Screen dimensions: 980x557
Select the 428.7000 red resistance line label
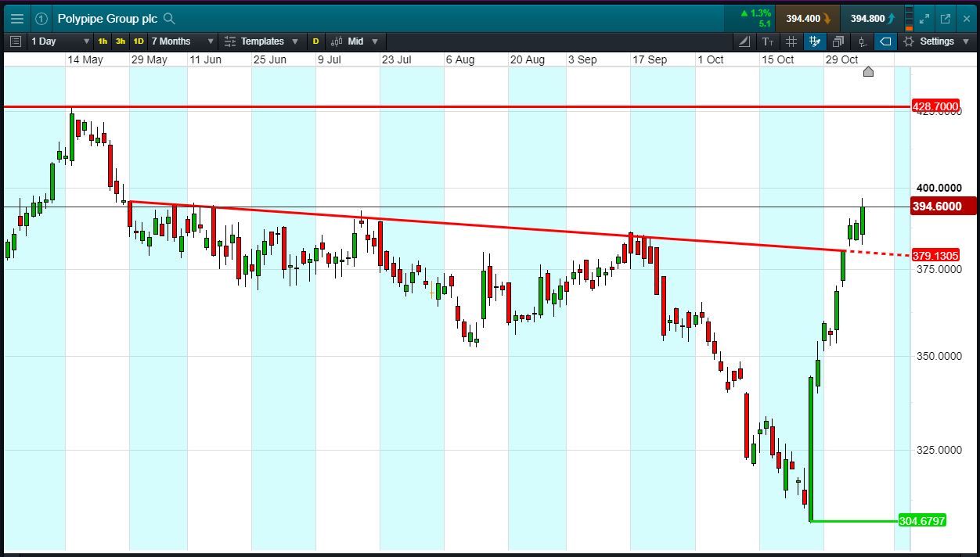point(936,106)
